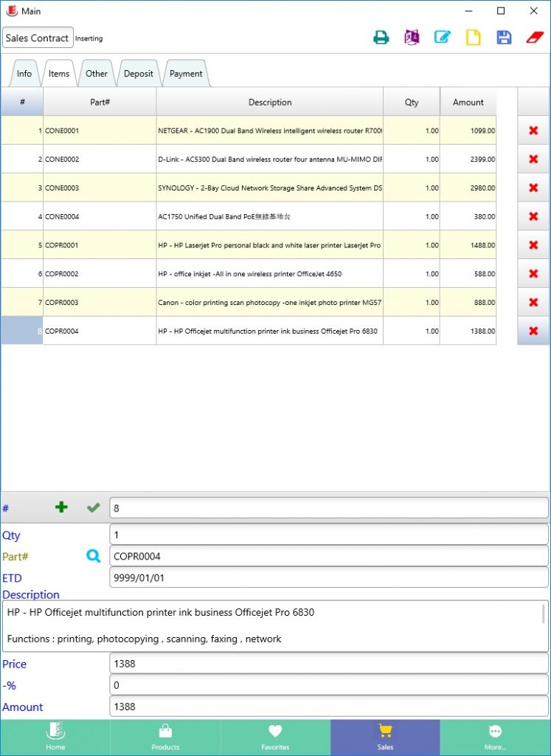Select the COPR0001 part cell

pyautogui.click(x=100, y=245)
